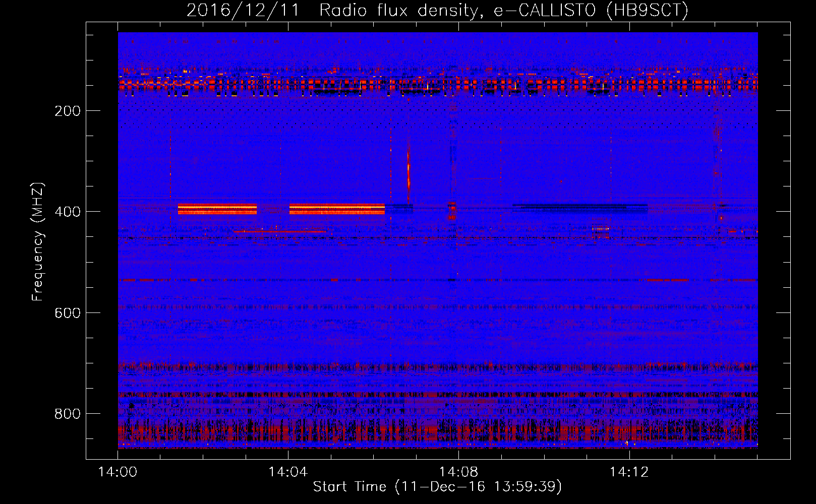Click the second longer red band near 400 MHz
This screenshot has height=504, width=816.
tap(337, 209)
